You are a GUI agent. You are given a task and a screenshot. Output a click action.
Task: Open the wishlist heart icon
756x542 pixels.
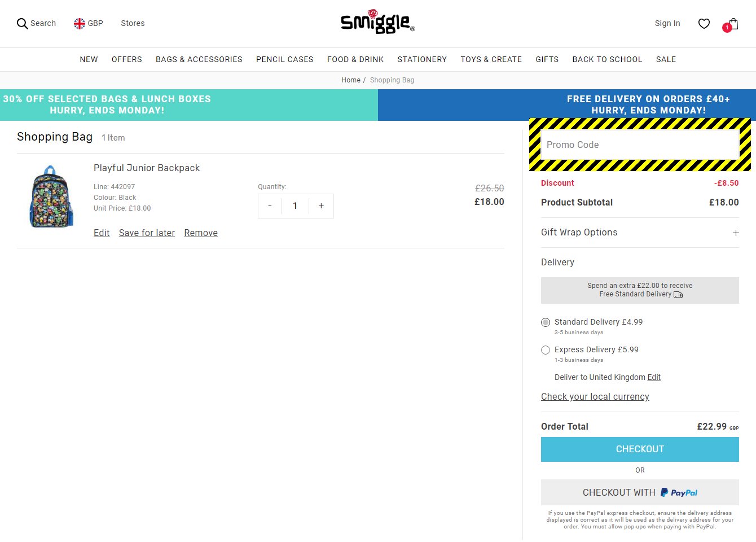click(x=704, y=24)
